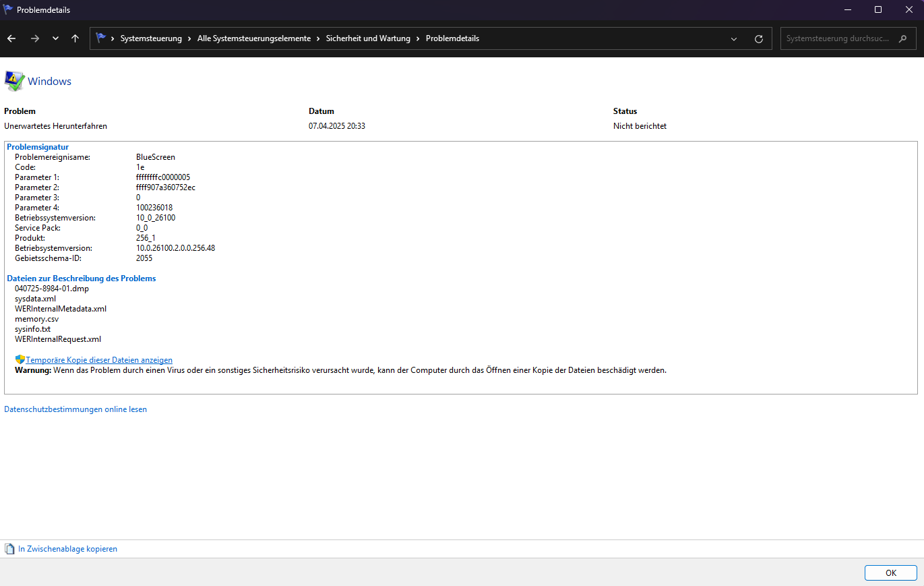The image size is (924, 586).
Task: Select Parameter 1 value ffffffffc0000005
Action: (x=163, y=177)
